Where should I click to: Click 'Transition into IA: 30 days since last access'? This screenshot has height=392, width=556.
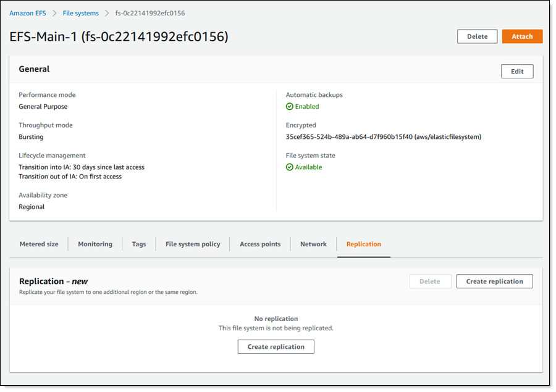[x=82, y=167]
